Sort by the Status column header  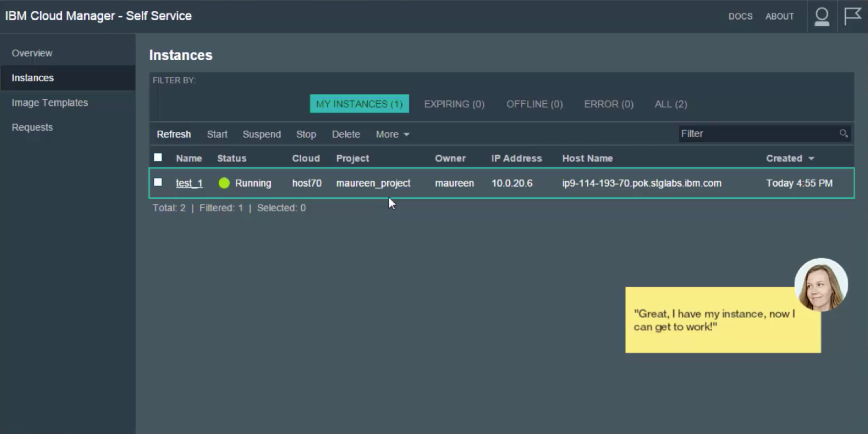231,159
